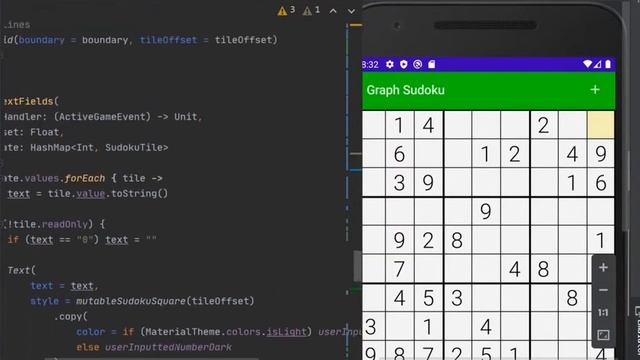
Task: Click 'mutableSudokuSquare' in the code
Action: [x=131, y=301]
